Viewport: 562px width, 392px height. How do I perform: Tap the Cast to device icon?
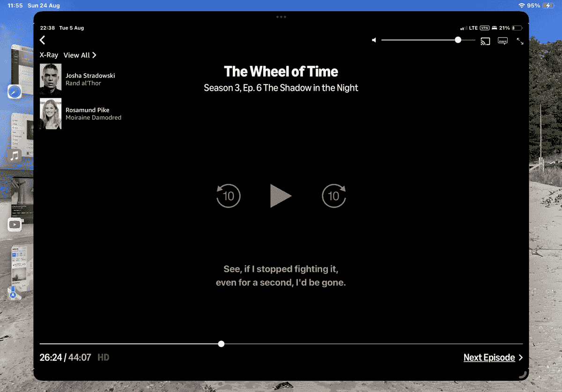point(485,41)
